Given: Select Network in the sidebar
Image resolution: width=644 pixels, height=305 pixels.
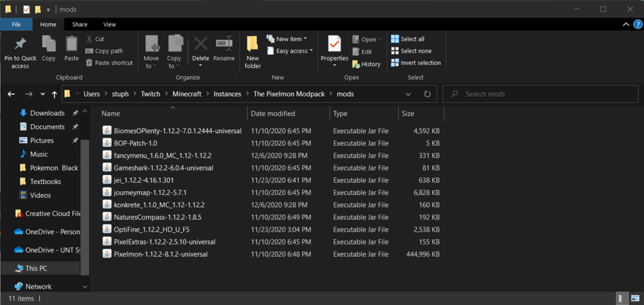Looking at the screenshot, I should click(39, 286).
